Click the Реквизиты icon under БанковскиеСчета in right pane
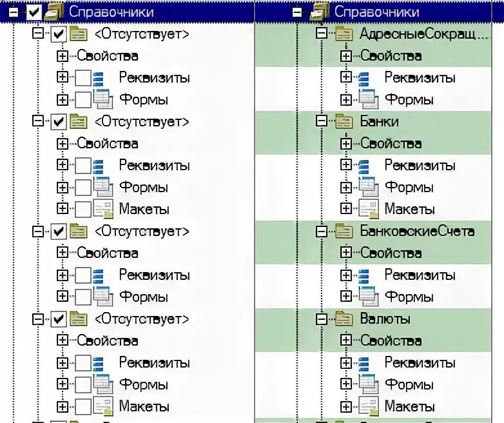 point(363,276)
